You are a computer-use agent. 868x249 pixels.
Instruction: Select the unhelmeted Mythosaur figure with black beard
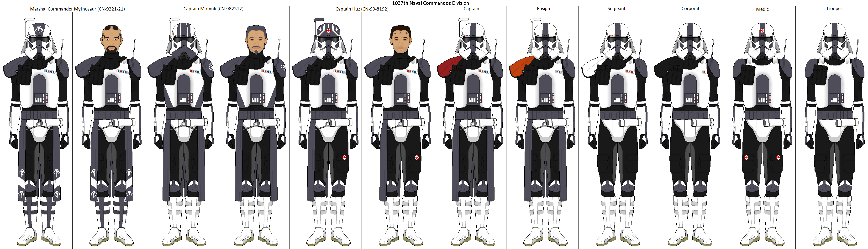(109, 135)
